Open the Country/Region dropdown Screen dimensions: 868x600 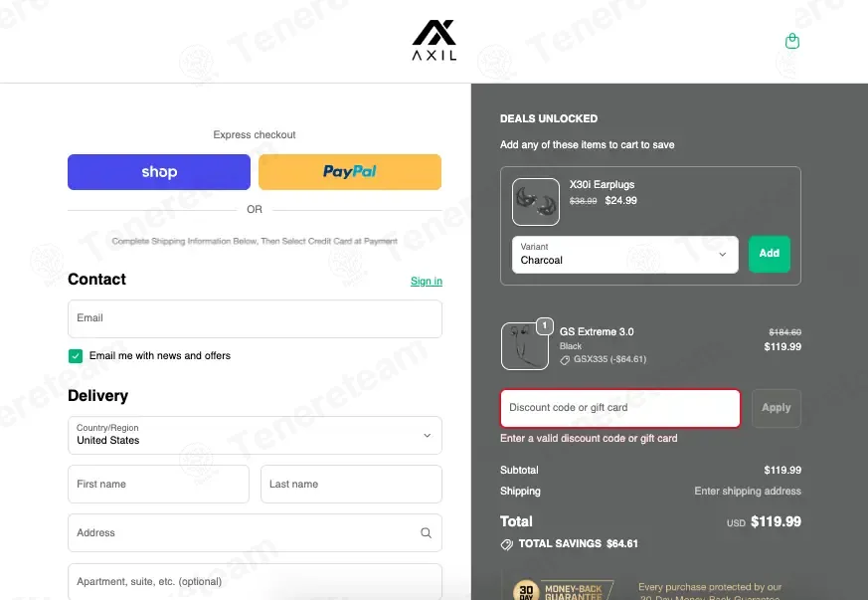pyautogui.click(x=255, y=436)
